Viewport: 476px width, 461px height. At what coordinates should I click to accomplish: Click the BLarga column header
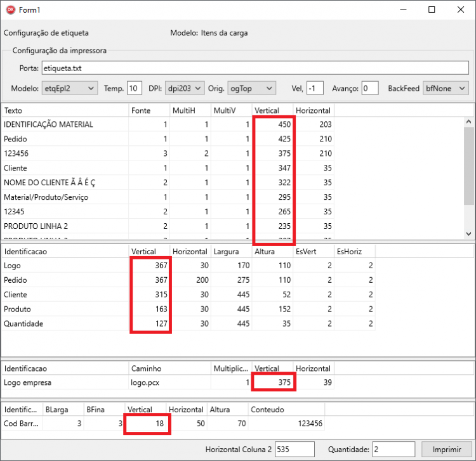pyautogui.click(x=63, y=410)
